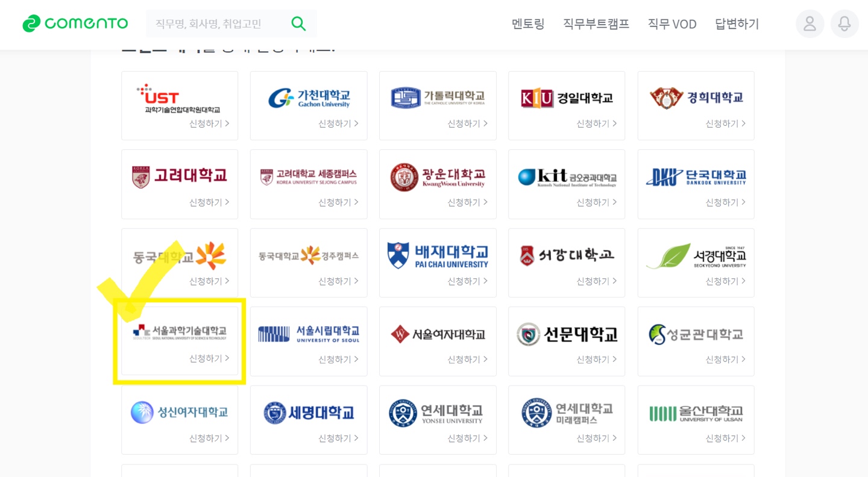Click 신청하기 under 고려대학교 세종캠퍼스
Image resolution: width=868 pixels, height=477 pixels.
338,202
